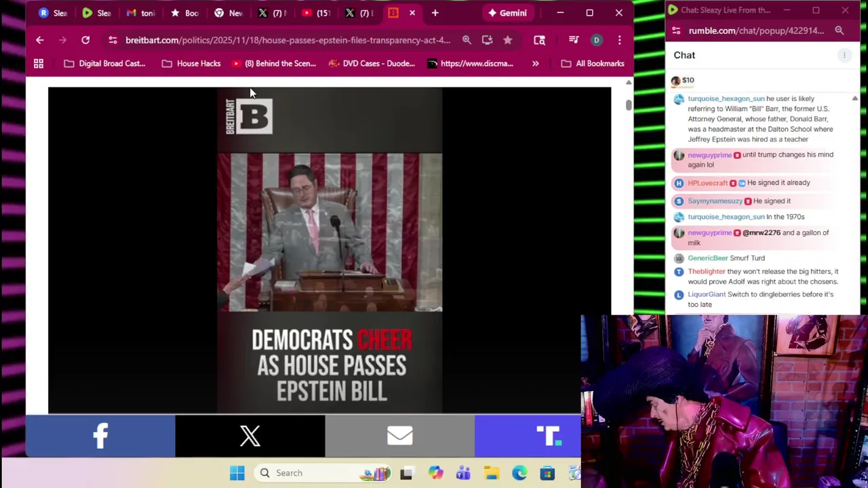Open Task View on the taskbar
The width and height of the screenshot is (868, 488).
pyautogui.click(x=406, y=473)
